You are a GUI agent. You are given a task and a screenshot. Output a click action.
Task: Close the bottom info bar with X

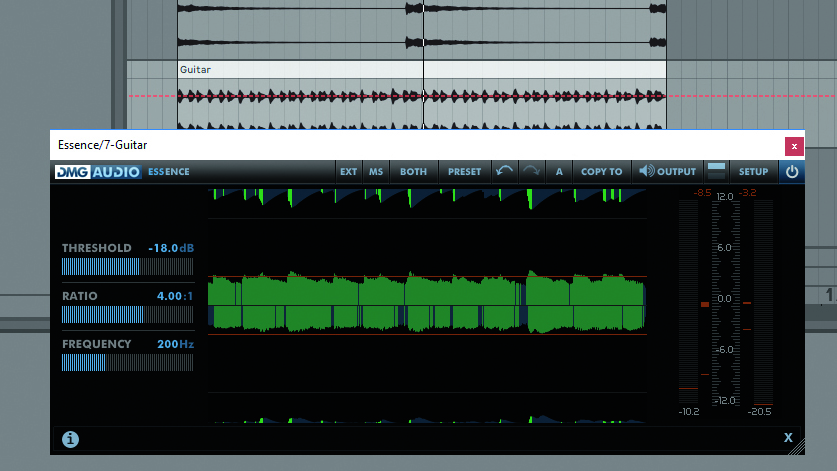click(x=788, y=437)
